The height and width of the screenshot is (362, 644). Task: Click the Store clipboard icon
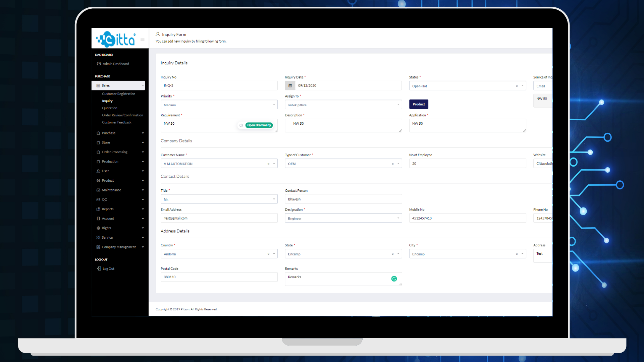(x=98, y=142)
